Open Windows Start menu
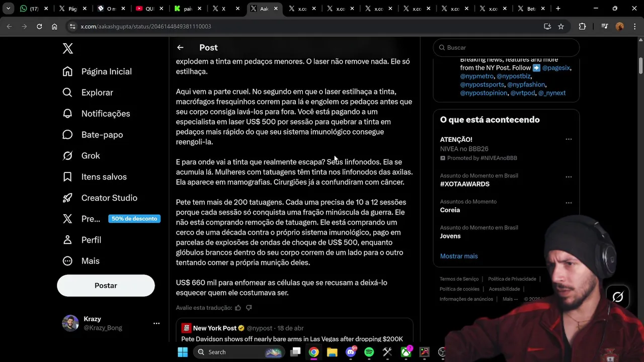The image size is (644, 362). 183,352
